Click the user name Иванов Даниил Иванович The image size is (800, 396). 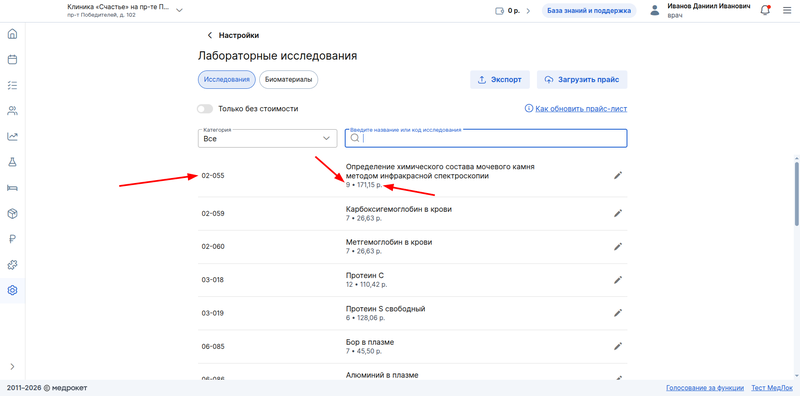tap(709, 6)
